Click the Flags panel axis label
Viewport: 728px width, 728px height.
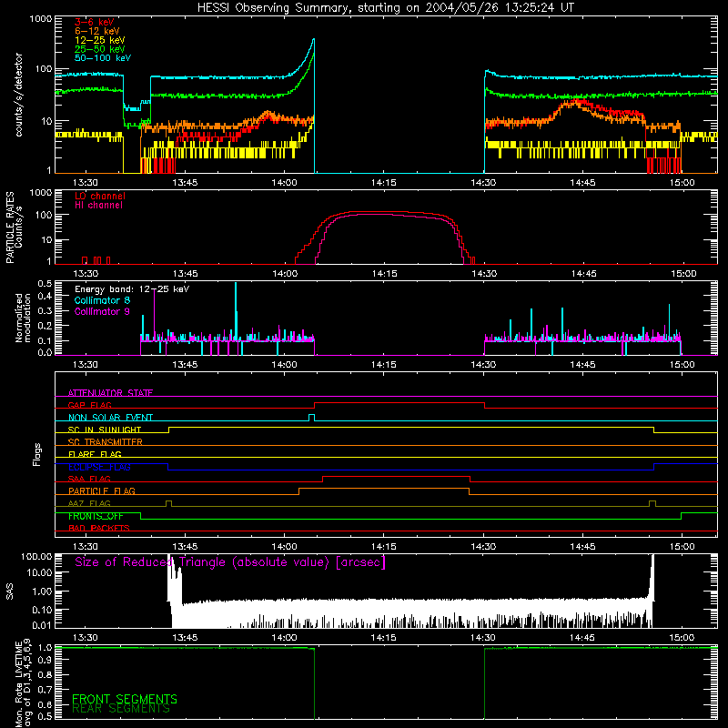click(36, 454)
